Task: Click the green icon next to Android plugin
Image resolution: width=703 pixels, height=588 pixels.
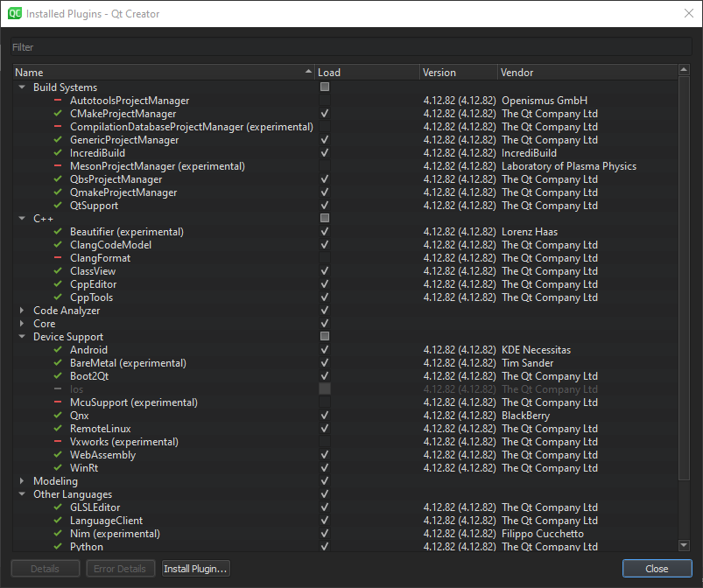Action: [58, 350]
